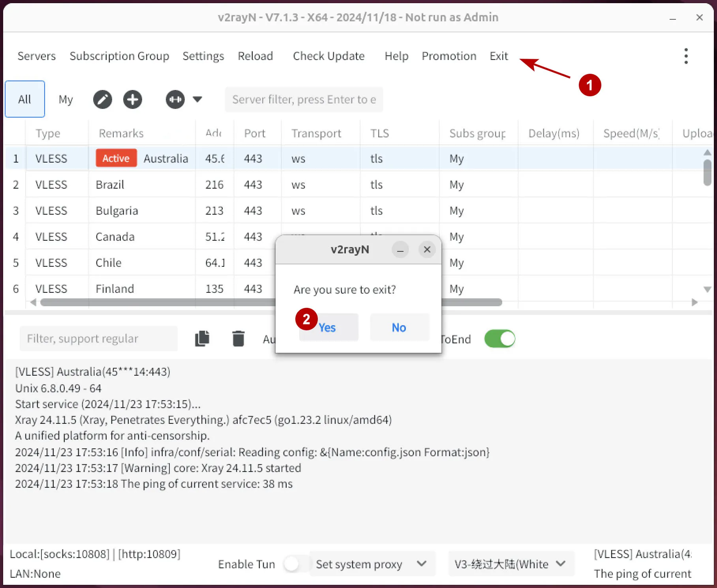Click the Start service log line

click(108, 404)
